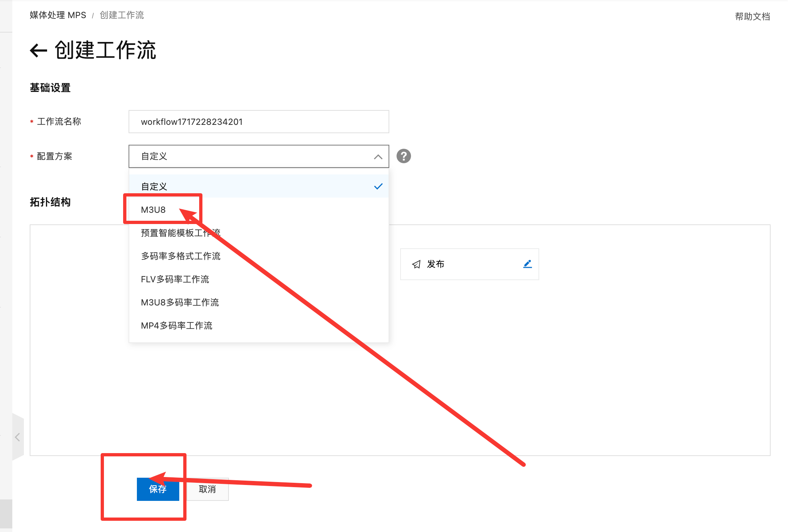This screenshot has width=788, height=532.
Task: Collapse the left sidebar with the arrow handle
Action: 17,437
